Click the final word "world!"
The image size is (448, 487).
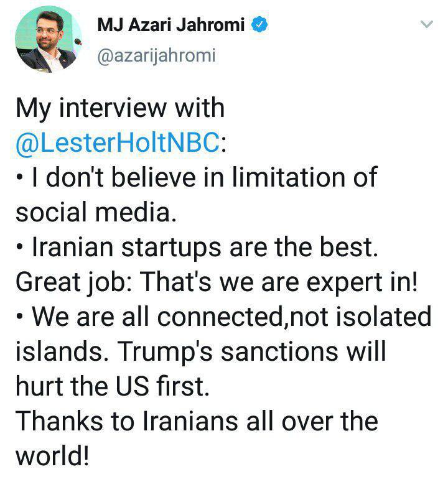[53, 457]
